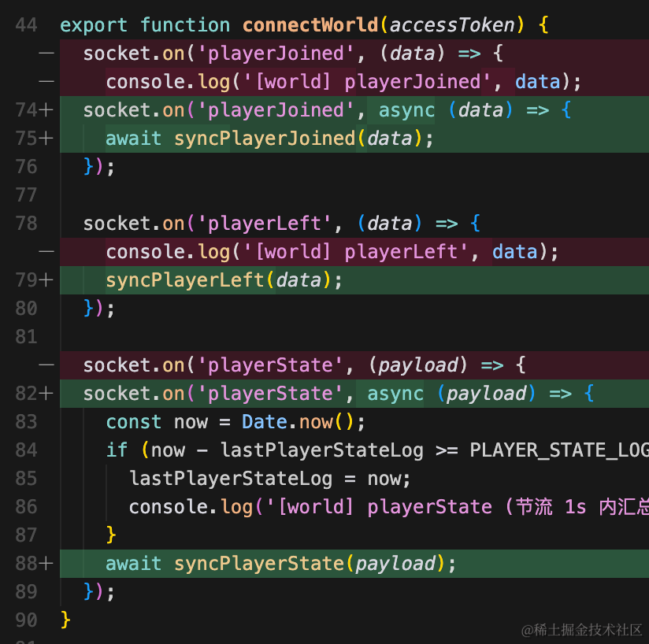The height and width of the screenshot is (644, 649).
Task: Click added line number 88 in gutter
Action: [27, 564]
